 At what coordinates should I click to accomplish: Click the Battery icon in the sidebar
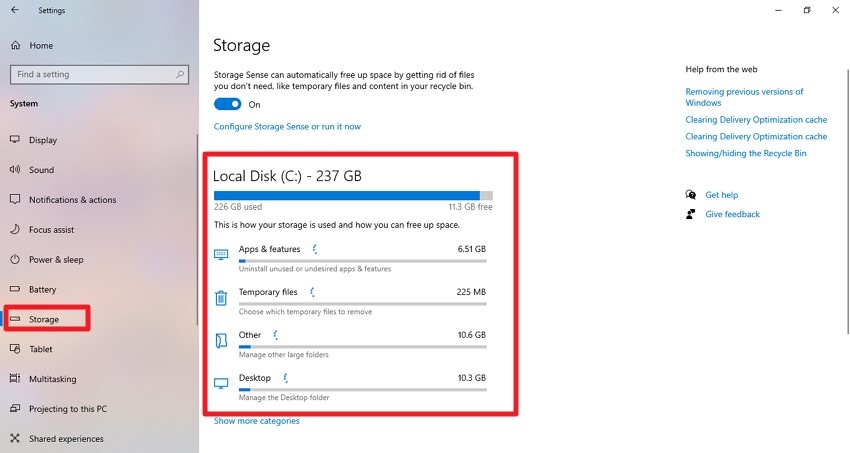(15, 289)
